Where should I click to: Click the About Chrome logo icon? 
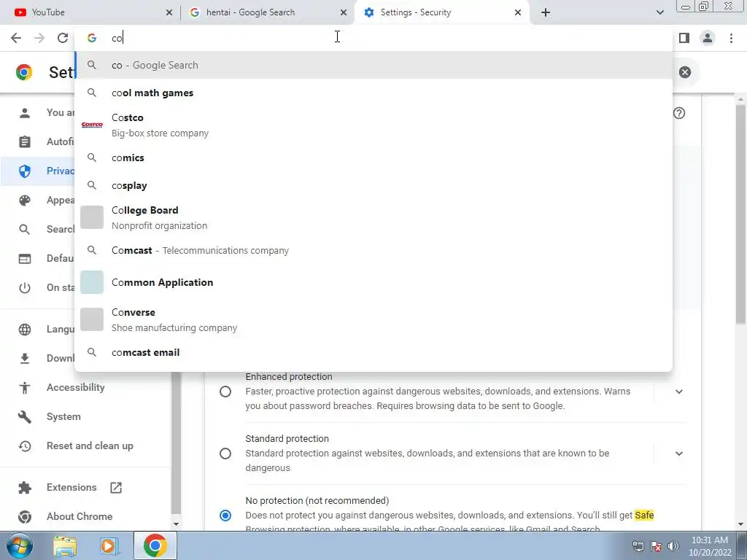[25, 517]
